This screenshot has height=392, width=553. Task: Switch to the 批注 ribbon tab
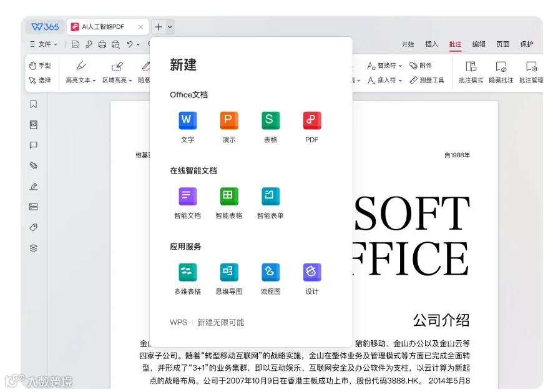(x=455, y=44)
